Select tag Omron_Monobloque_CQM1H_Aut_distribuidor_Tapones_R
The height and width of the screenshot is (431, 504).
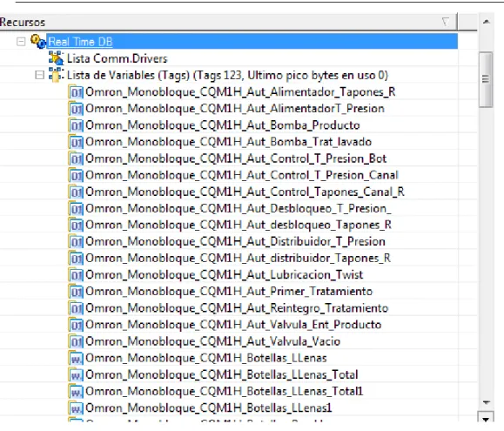pos(239,259)
